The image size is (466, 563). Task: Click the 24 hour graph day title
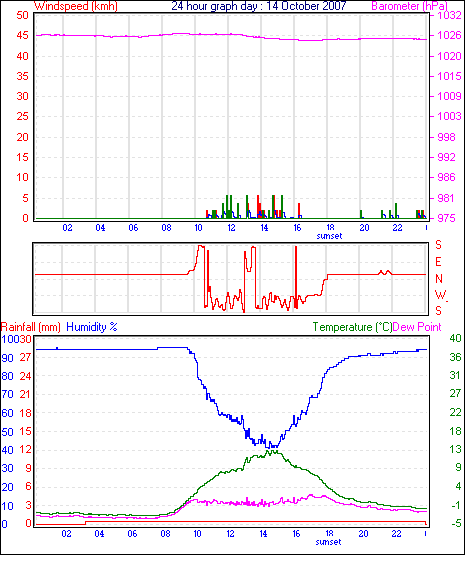point(258,6)
